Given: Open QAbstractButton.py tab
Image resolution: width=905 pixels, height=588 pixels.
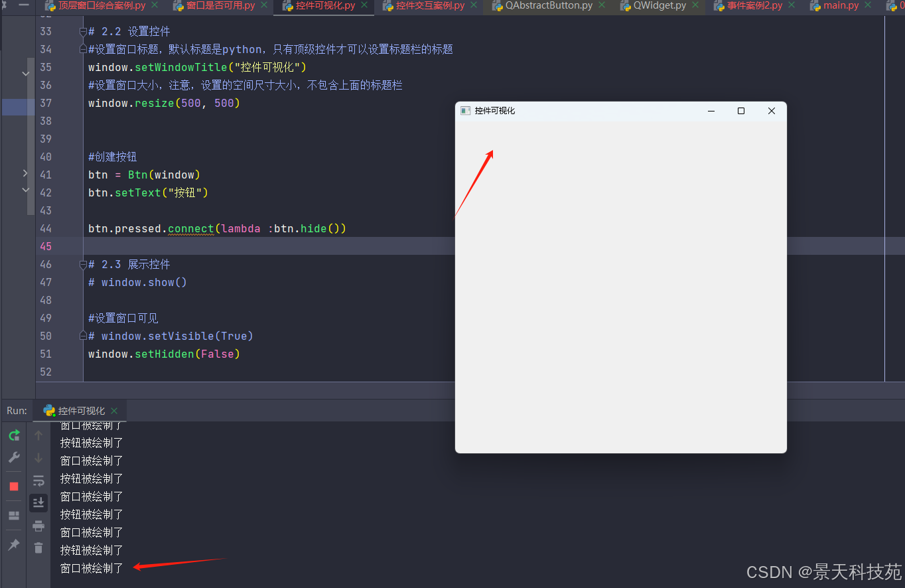Looking at the screenshot, I should pos(549,5).
